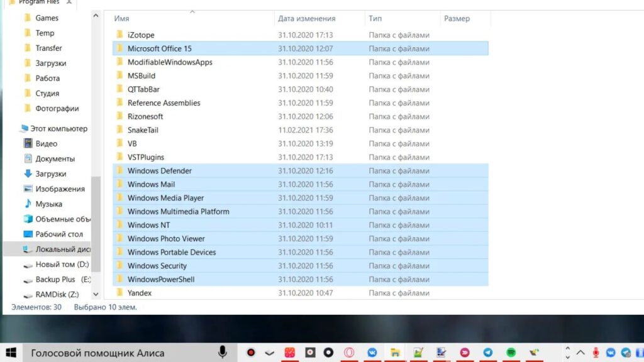The width and height of the screenshot is (644, 362).
Task: Open Spotify from the taskbar
Action: click(x=511, y=353)
